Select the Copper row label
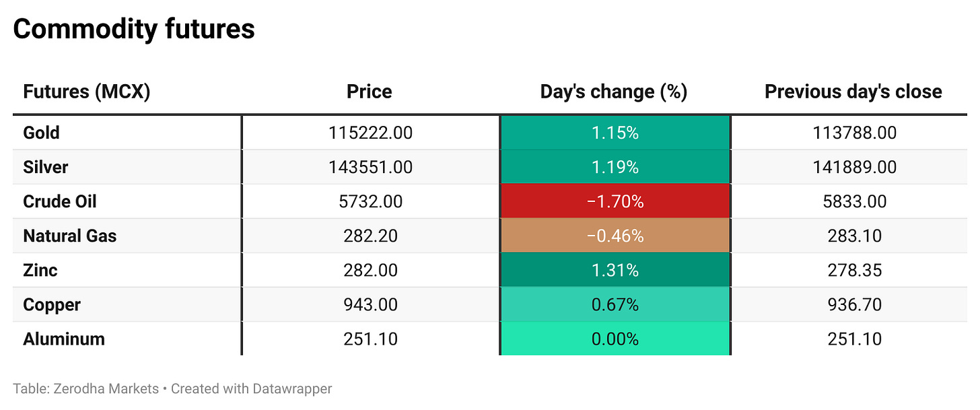Image resolution: width=980 pixels, height=410 pixels. point(52,304)
